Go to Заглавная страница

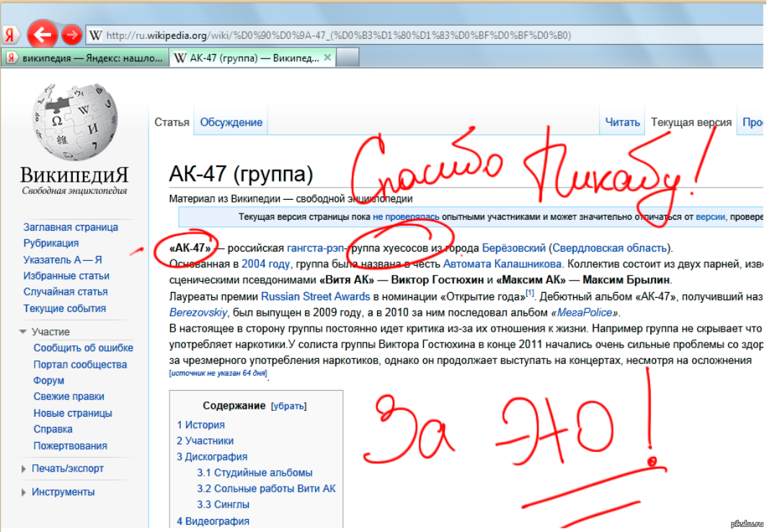pos(71,227)
